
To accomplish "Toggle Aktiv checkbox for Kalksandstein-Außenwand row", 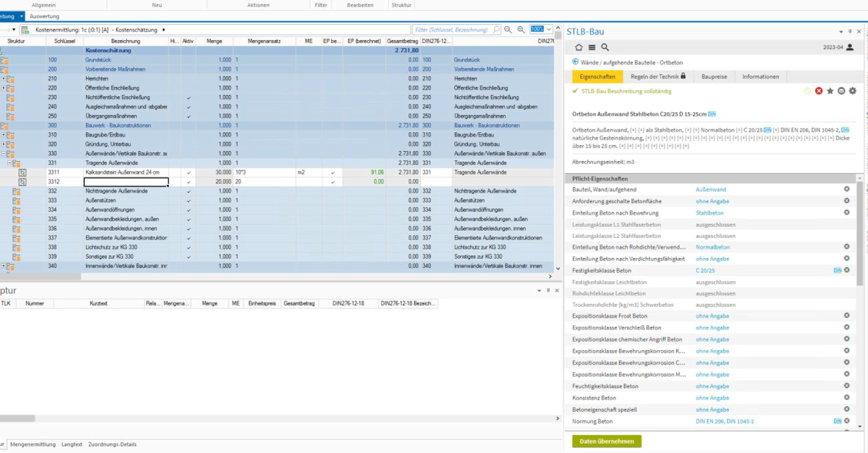I will pos(189,173).
